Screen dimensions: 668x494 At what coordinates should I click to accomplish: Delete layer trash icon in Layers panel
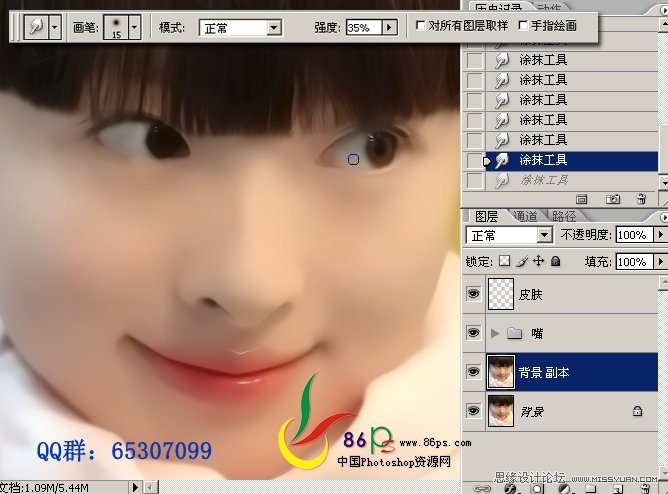[x=646, y=489]
